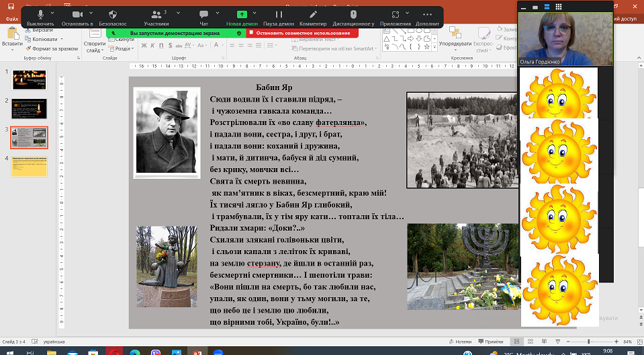The image size is (644, 355).
Task: Open the Копіювати dropdown arrow
Action: (x=62, y=39)
